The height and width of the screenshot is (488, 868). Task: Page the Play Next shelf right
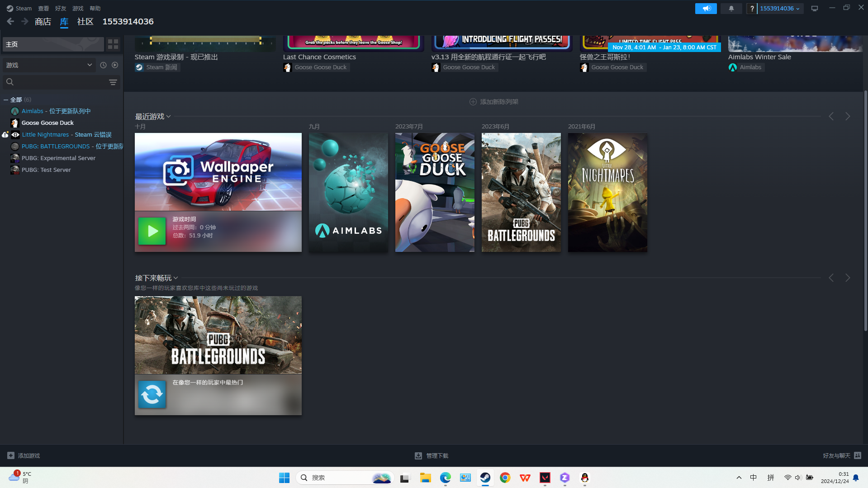pos(848,278)
